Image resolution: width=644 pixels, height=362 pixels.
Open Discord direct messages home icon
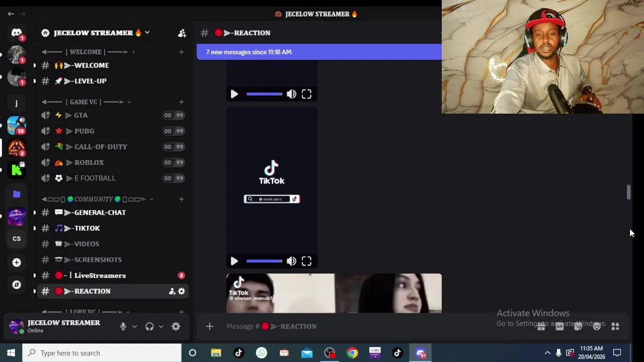coord(17,33)
